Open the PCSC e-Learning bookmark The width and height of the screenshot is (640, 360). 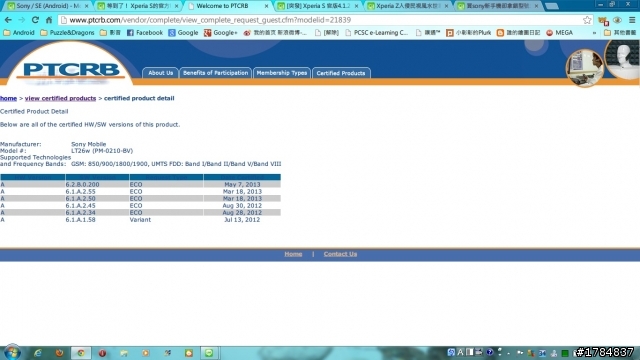tap(376, 33)
